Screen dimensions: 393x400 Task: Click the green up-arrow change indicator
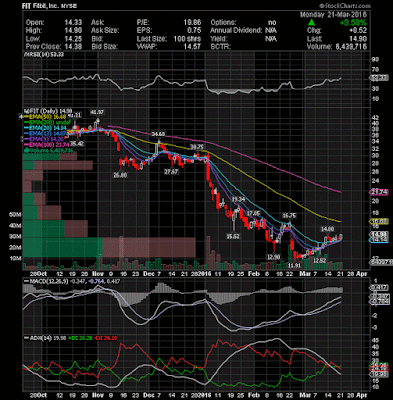click(x=311, y=22)
